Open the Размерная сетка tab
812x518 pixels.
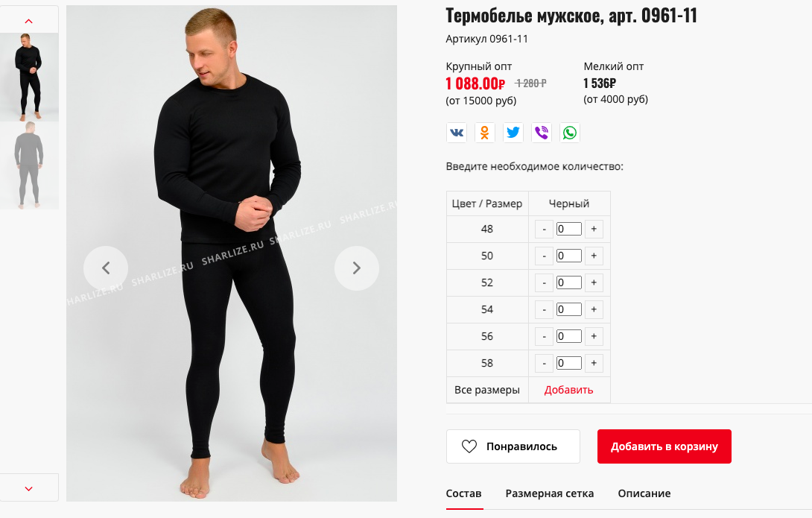[x=550, y=493]
